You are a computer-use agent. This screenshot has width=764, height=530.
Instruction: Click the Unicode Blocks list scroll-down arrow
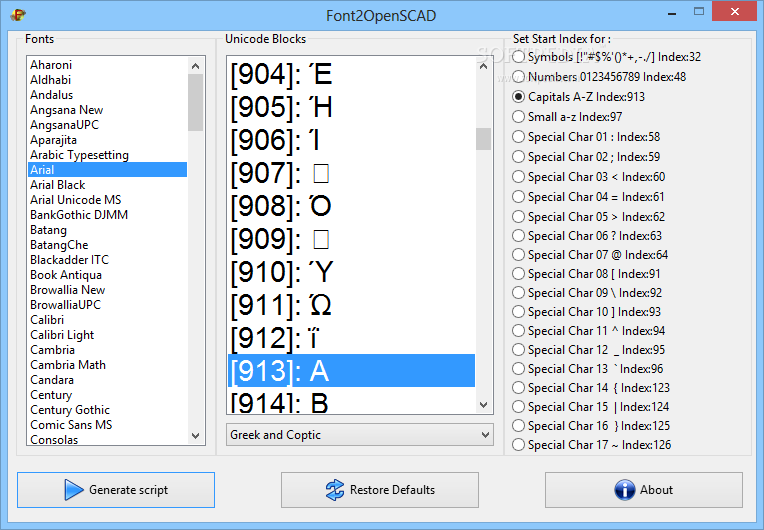pos(483,405)
